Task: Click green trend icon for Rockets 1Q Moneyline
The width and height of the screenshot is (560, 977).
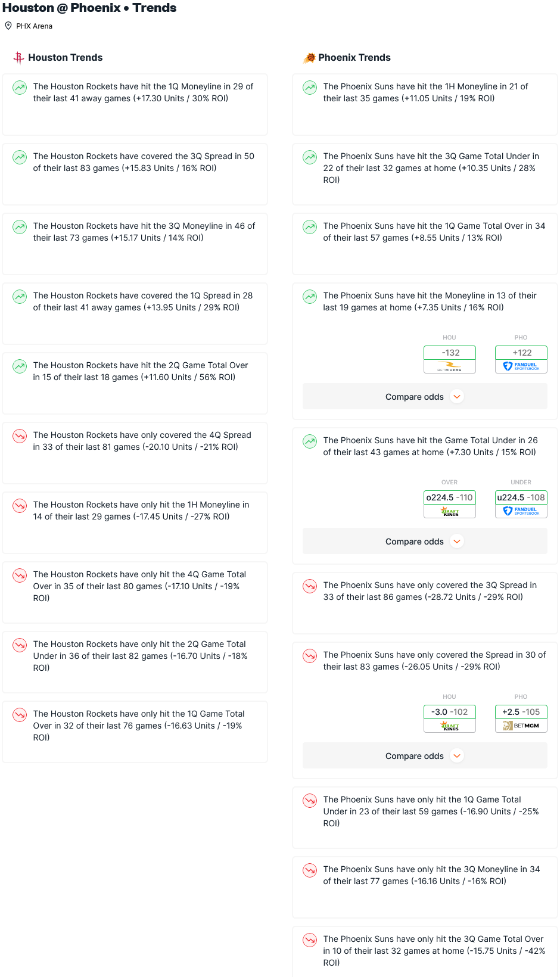Action: pyautogui.click(x=20, y=88)
